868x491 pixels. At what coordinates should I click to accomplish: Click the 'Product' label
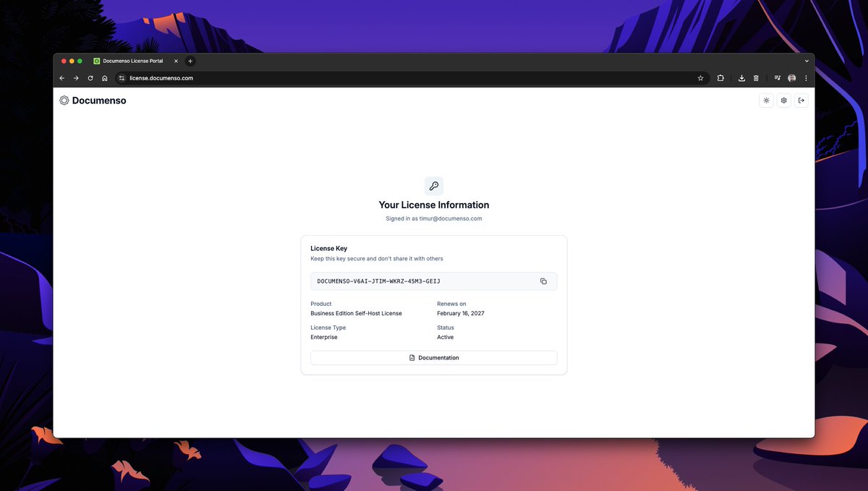321,304
